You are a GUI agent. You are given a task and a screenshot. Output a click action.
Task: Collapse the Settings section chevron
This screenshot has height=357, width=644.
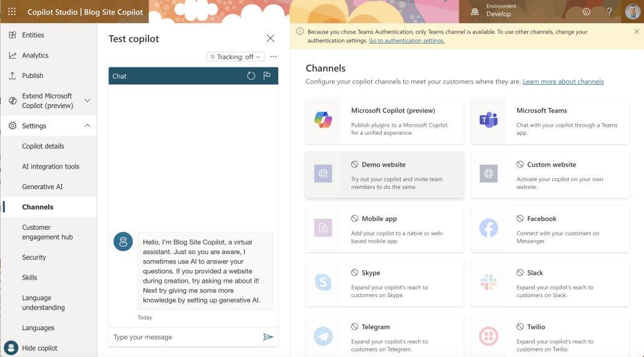[x=87, y=125]
